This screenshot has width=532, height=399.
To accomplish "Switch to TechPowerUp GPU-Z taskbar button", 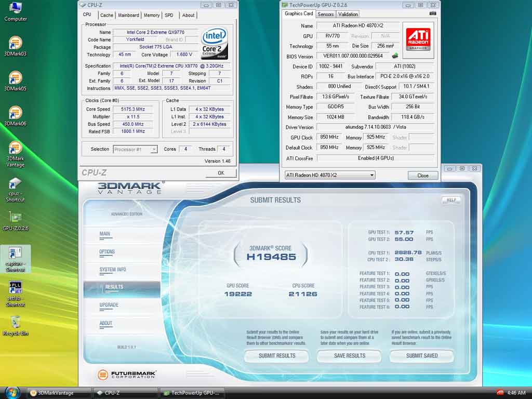I will tap(192, 393).
